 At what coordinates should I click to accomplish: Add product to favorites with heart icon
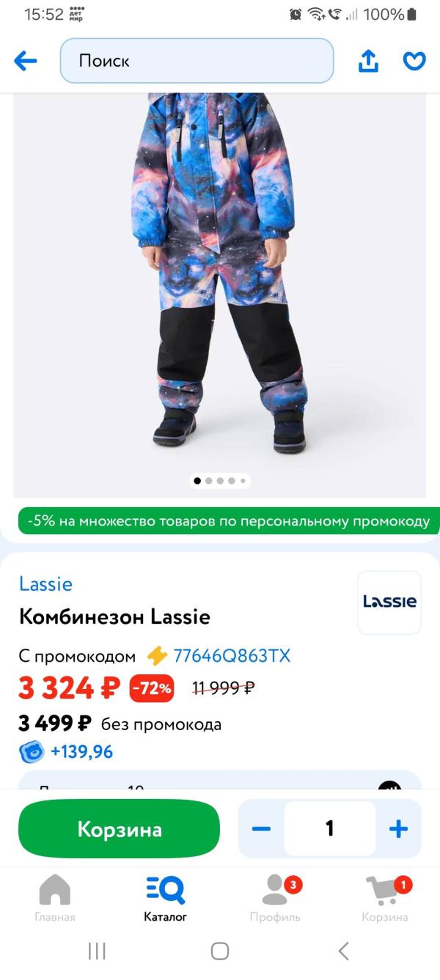coord(414,61)
